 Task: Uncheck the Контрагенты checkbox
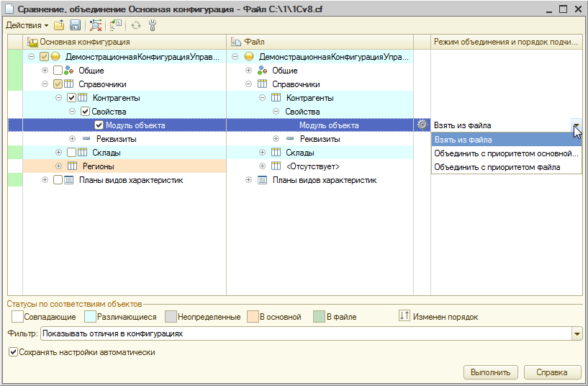(72, 98)
